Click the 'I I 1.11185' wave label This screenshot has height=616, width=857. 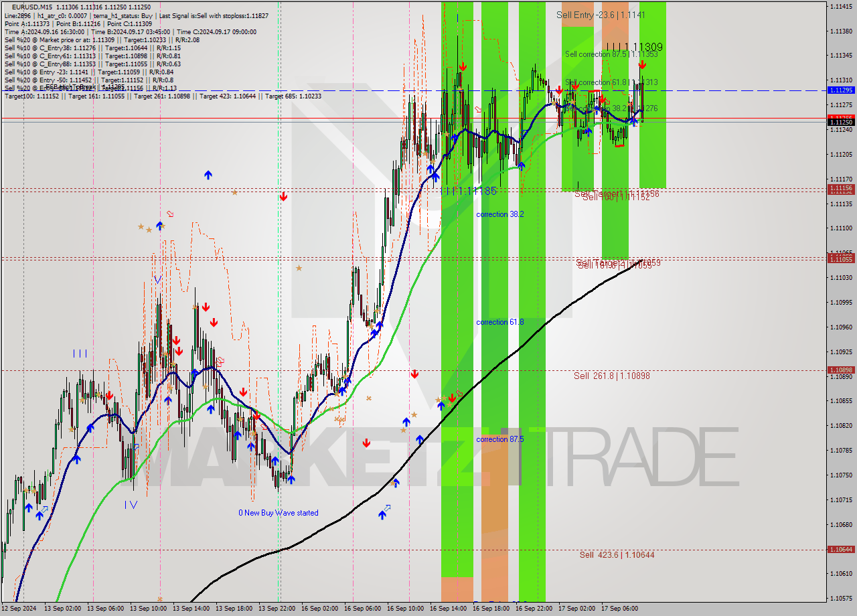pyautogui.click(x=471, y=191)
